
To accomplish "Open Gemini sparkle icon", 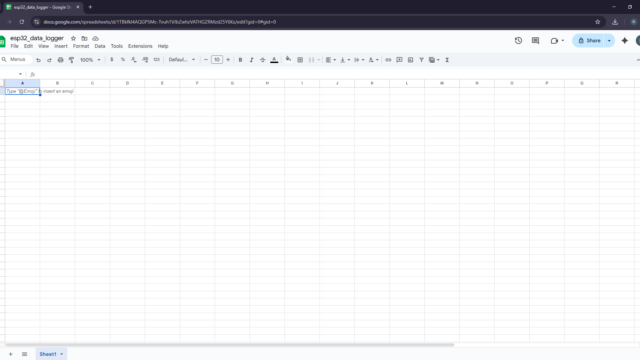I will pos(624,40).
